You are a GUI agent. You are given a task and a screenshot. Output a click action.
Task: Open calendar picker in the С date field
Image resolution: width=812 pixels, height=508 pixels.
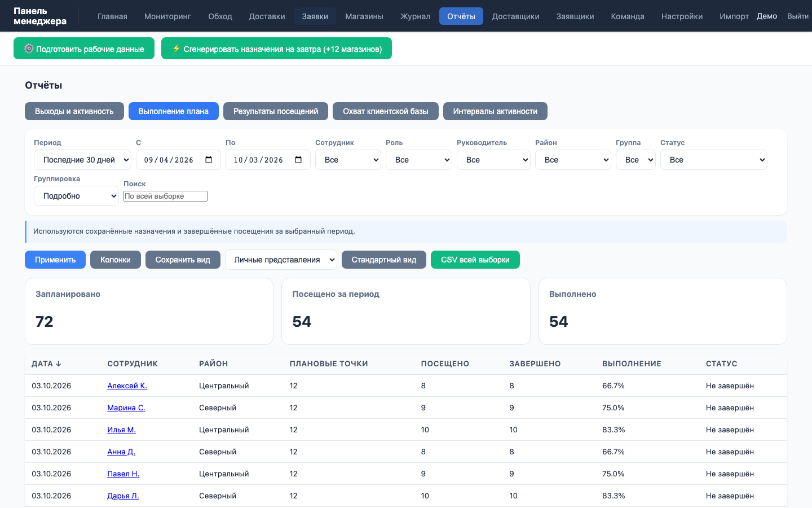(x=209, y=160)
